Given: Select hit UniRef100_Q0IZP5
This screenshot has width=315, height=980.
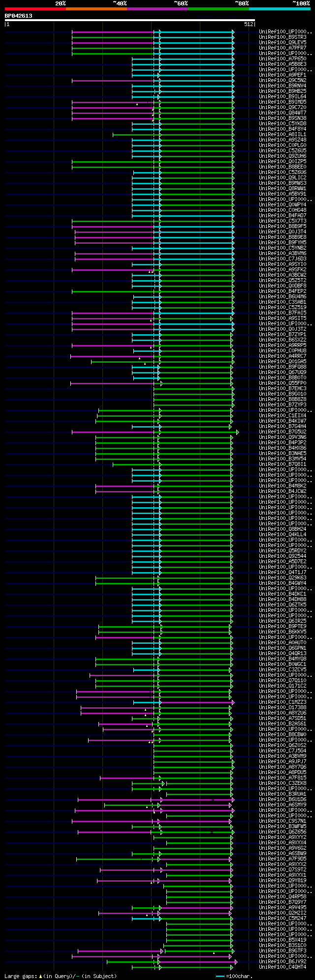Looking at the screenshot, I should click(x=283, y=162).
